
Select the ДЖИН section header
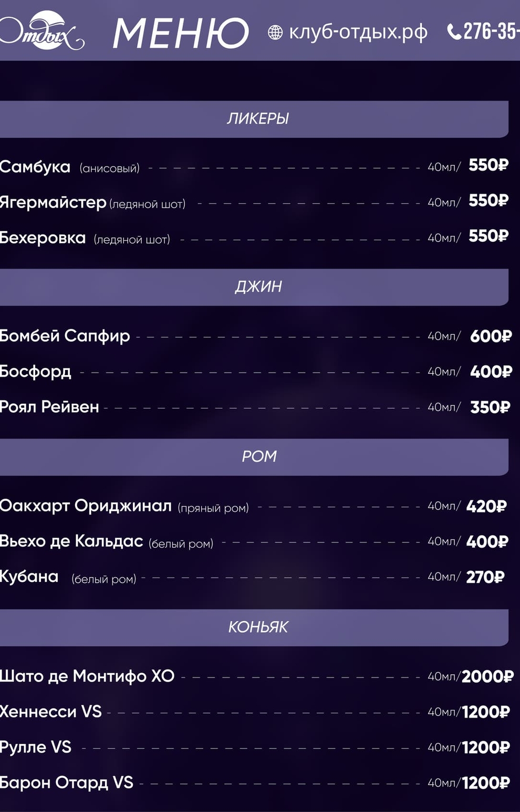tap(257, 287)
